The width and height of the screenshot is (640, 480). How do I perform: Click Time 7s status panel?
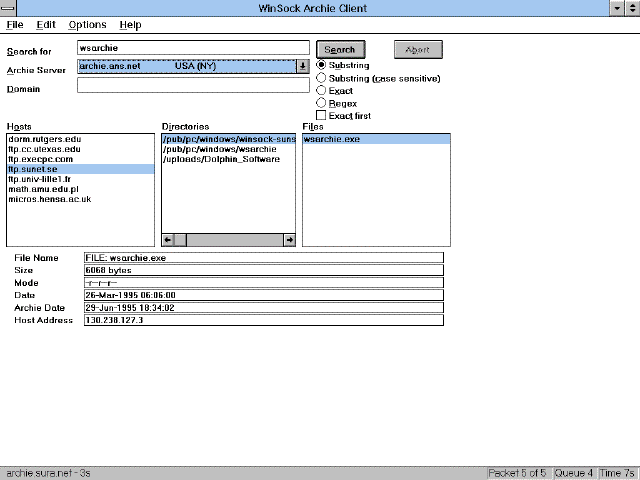pos(617,473)
